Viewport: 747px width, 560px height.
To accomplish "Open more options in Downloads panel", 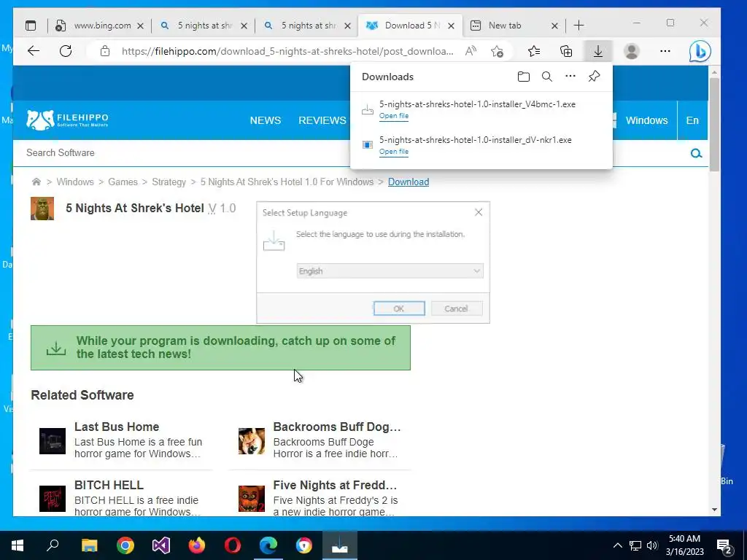I will tap(570, 76).
